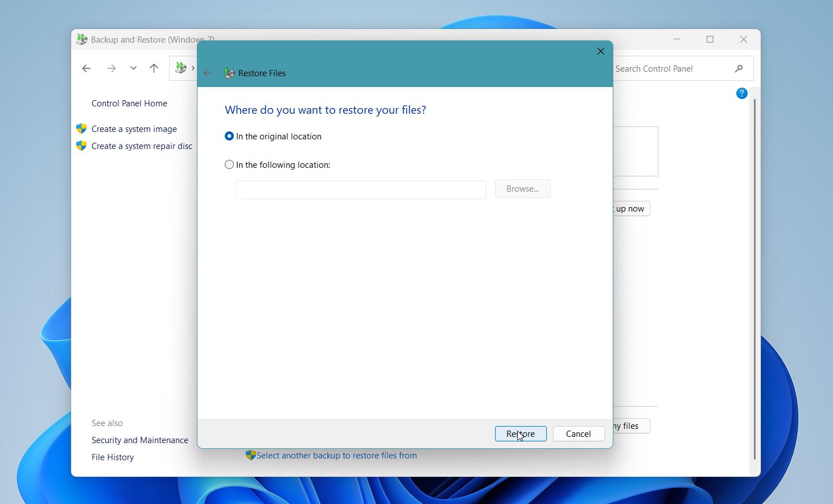Click the shield icon beside Create a system image
This screenshot has width=833, height=504.
81,129
